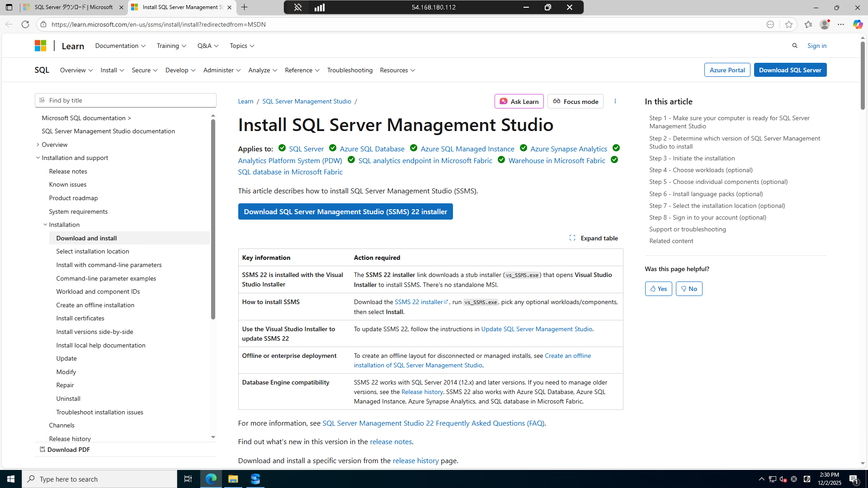
Task: Click the Copilot icon in browser toolbar
Action: [x=857, y=24]
